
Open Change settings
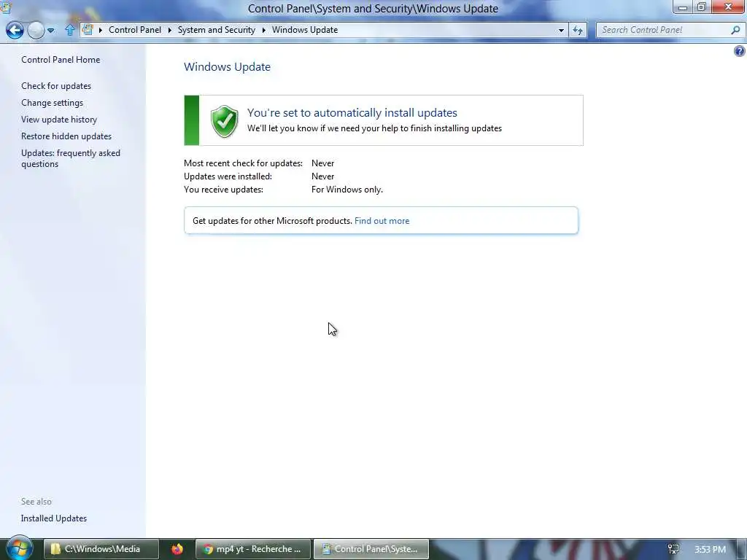(52, 102)
